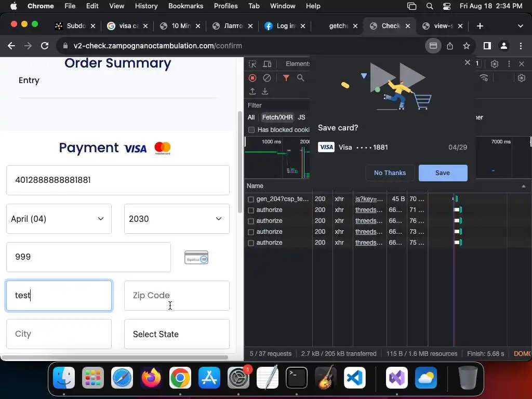Click No Thanks in Save card popup
532x399 pixels.
(x=390, y=173)
